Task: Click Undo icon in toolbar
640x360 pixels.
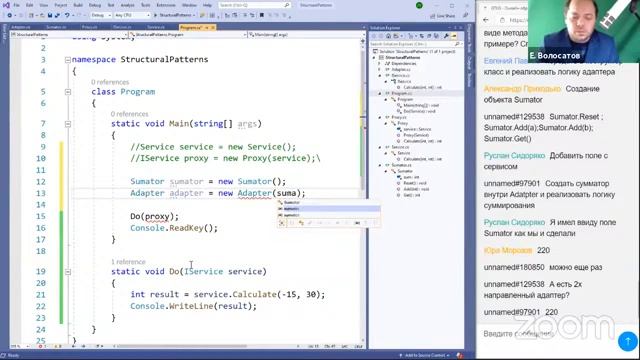Action: 67,15
